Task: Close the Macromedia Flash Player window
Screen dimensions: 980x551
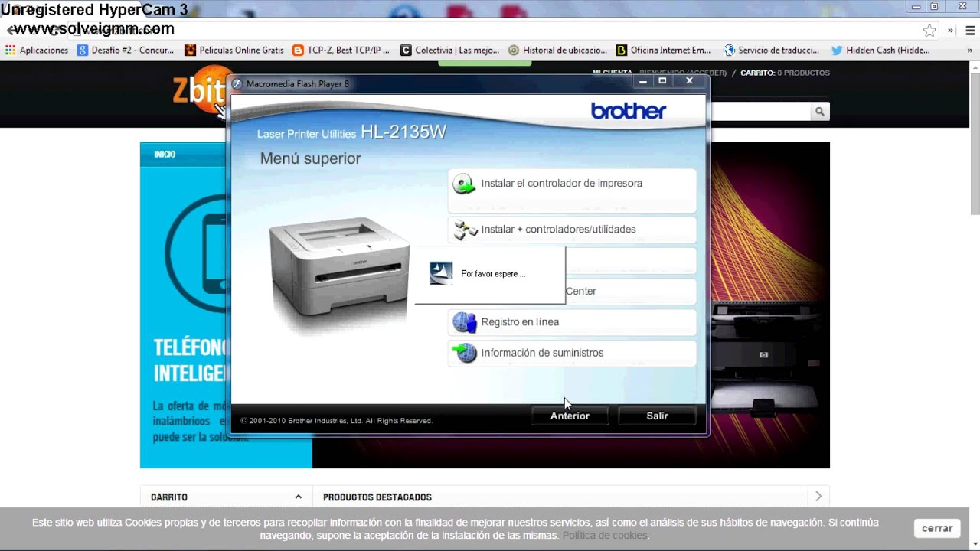Action: (x=689, y=81)
